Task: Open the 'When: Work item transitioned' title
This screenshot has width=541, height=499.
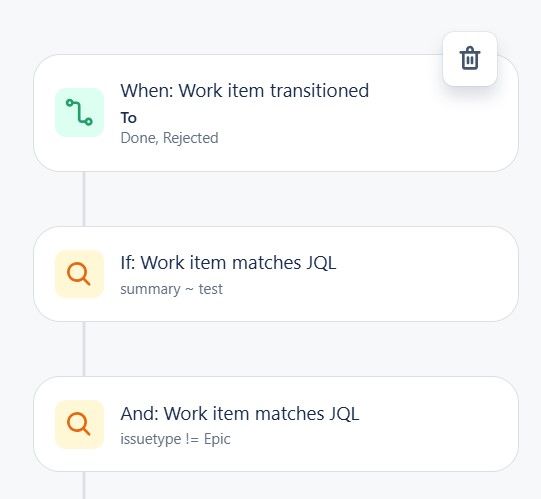Action: pyautogui.click(x=245, y=91)
